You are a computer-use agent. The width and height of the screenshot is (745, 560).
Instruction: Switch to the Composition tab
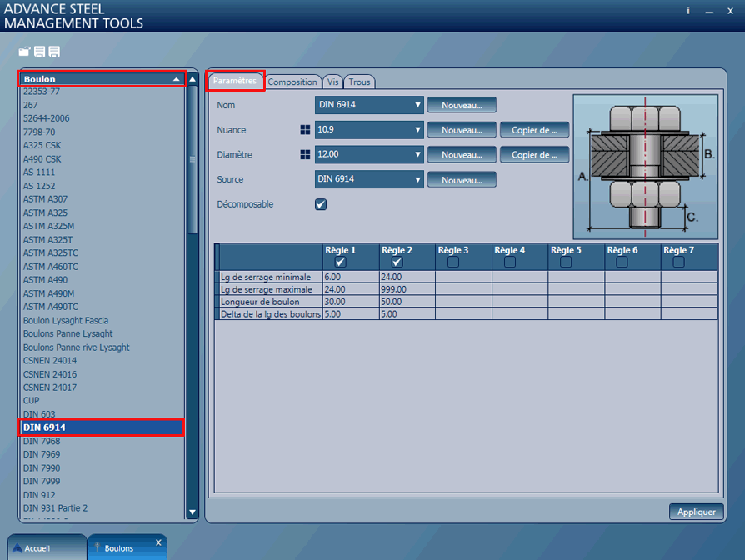tap(292, 82)
